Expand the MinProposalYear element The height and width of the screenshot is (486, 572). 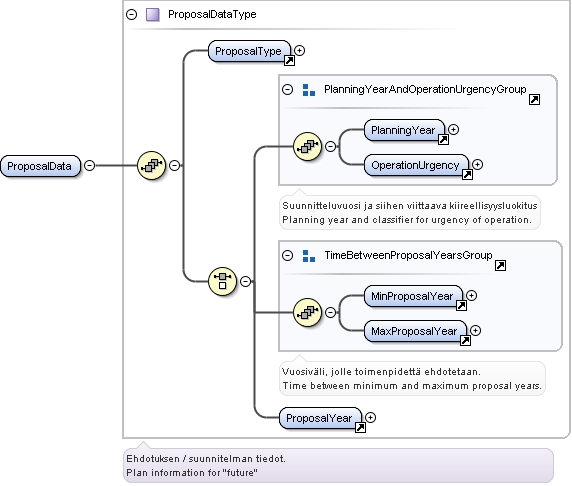(472, 296)
